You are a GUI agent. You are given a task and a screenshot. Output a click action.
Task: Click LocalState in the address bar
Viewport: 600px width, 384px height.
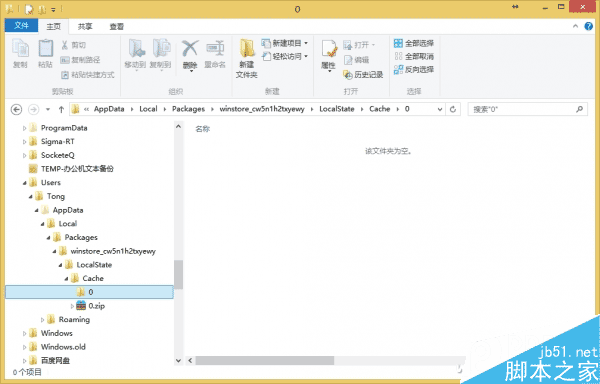tap(337, 109)
